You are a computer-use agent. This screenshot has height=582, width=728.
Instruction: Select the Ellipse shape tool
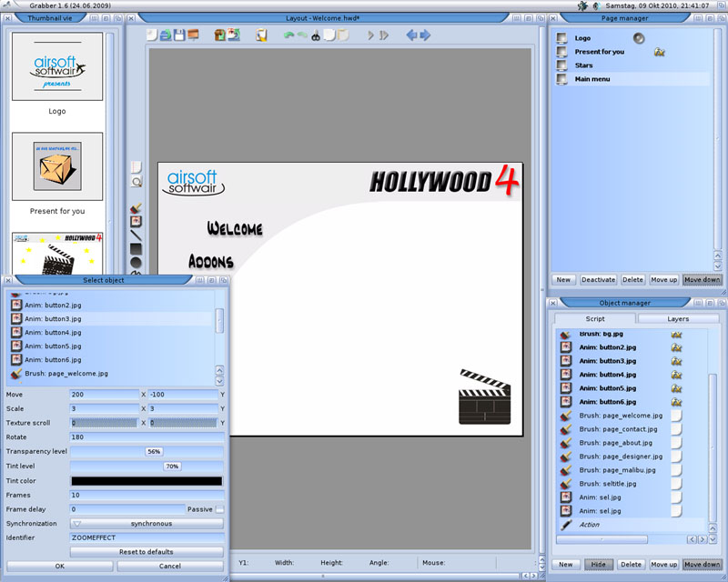[136, 263]
